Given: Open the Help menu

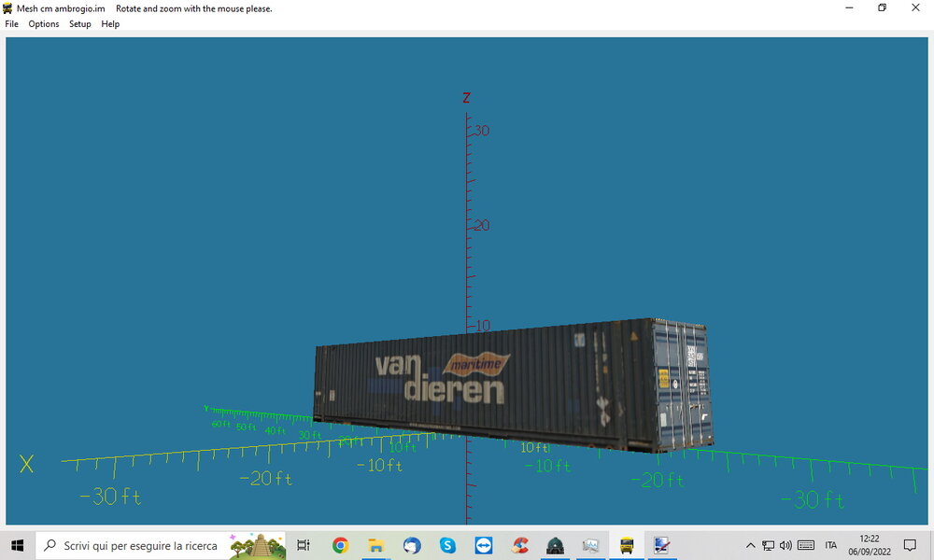Looking at the screenshot, I should (x=110, y=24).
